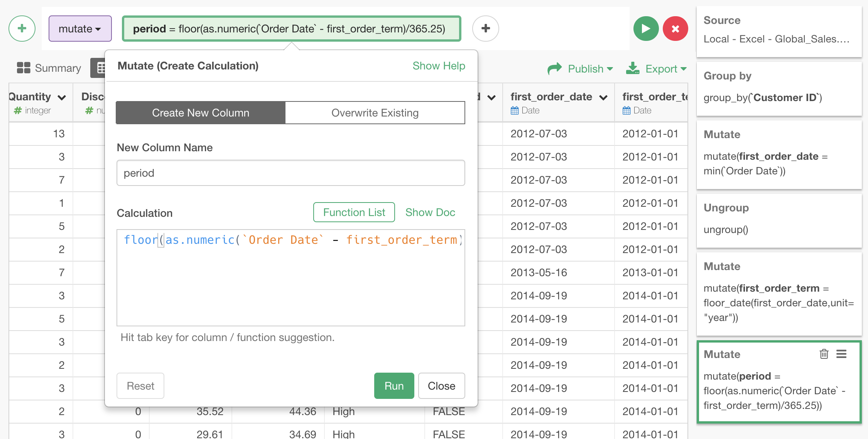Select Create New Column toggle
Screen dimensions: 868x439
point(201,113)
